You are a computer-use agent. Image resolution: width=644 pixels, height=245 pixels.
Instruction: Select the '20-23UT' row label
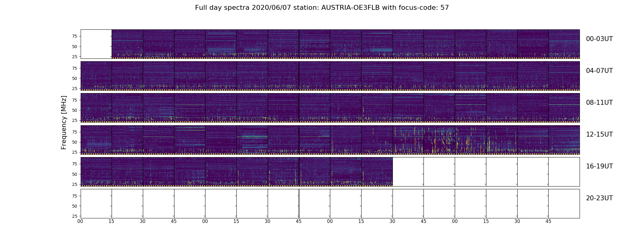(x=599, y=198)
